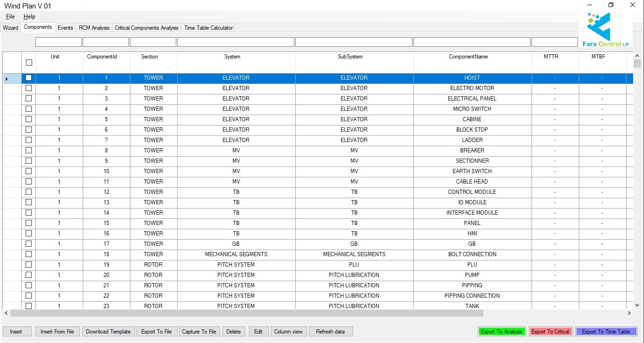Click the horizontal scrollbar left arrow
Image resolution: width=644 pixels, height=343 pixels.
tap(6, 313)
